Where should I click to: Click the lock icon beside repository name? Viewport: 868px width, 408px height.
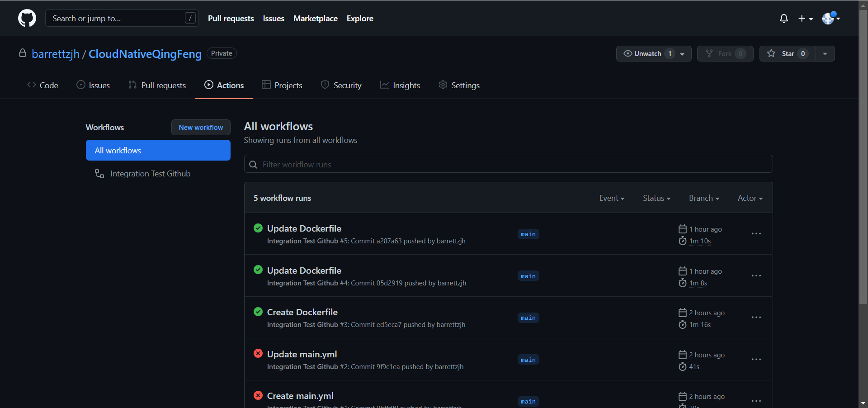point(23,53)
